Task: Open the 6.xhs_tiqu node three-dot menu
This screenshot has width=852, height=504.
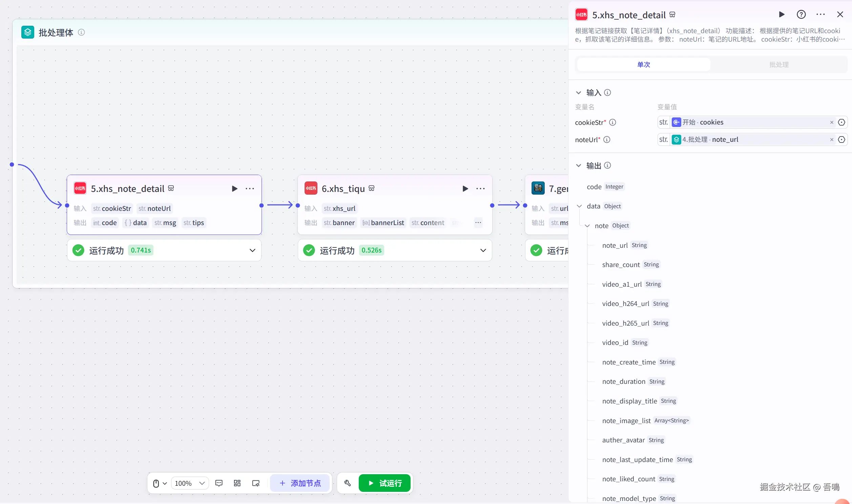Action: 480,189
